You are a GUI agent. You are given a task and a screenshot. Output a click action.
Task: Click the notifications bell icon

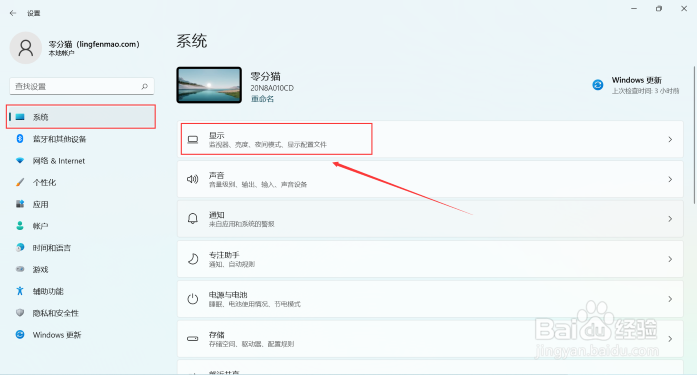[x=192, y=219]
